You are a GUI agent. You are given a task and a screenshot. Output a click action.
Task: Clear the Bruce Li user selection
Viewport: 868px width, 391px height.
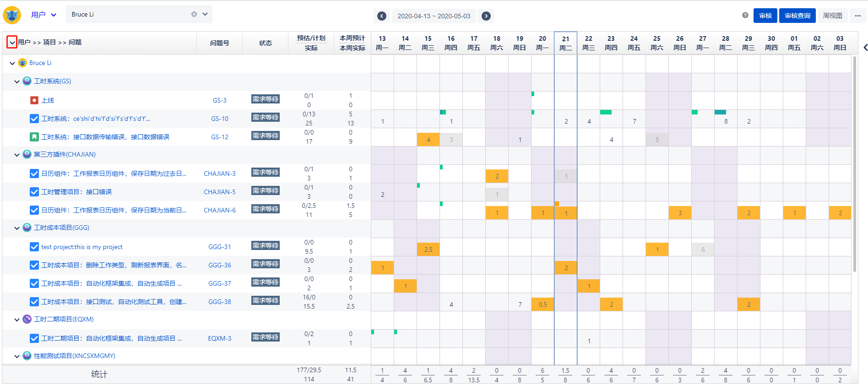click(194, 14)
